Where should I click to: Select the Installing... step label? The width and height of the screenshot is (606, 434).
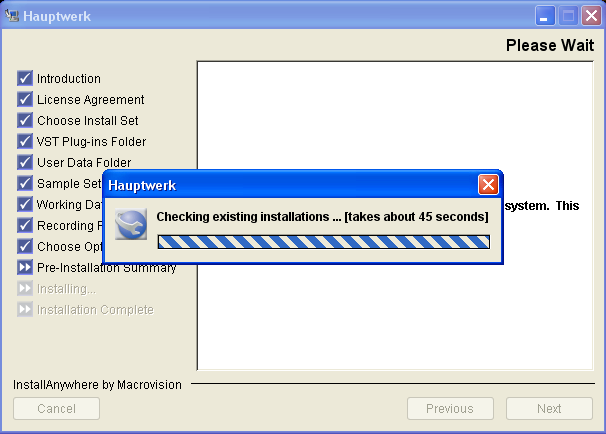66,289
